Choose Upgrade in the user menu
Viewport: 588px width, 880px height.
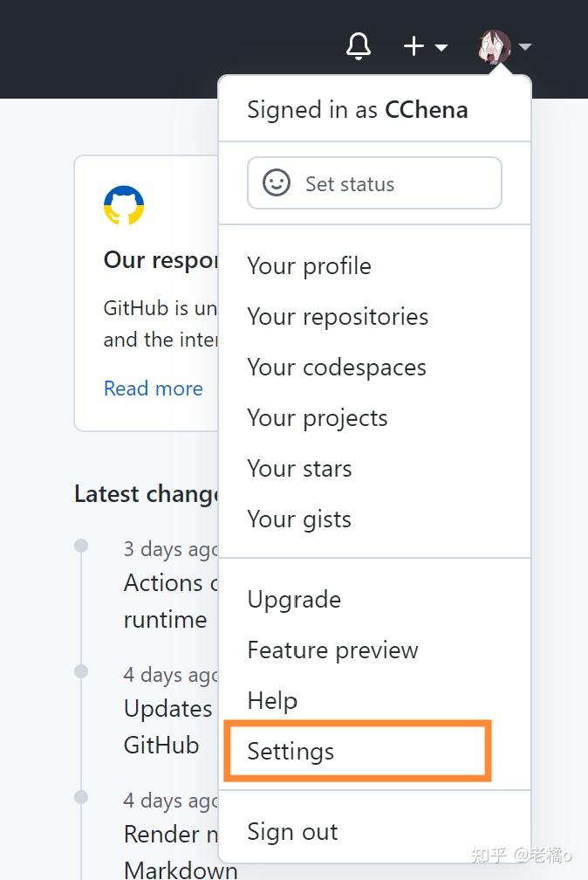(294, 600)
